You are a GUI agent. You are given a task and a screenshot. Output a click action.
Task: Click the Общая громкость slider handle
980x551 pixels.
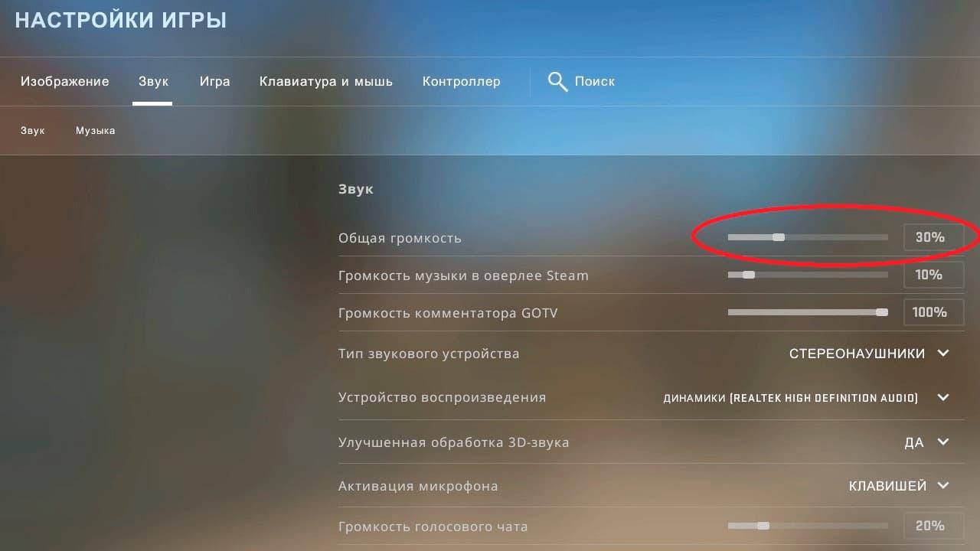(779, 237)
